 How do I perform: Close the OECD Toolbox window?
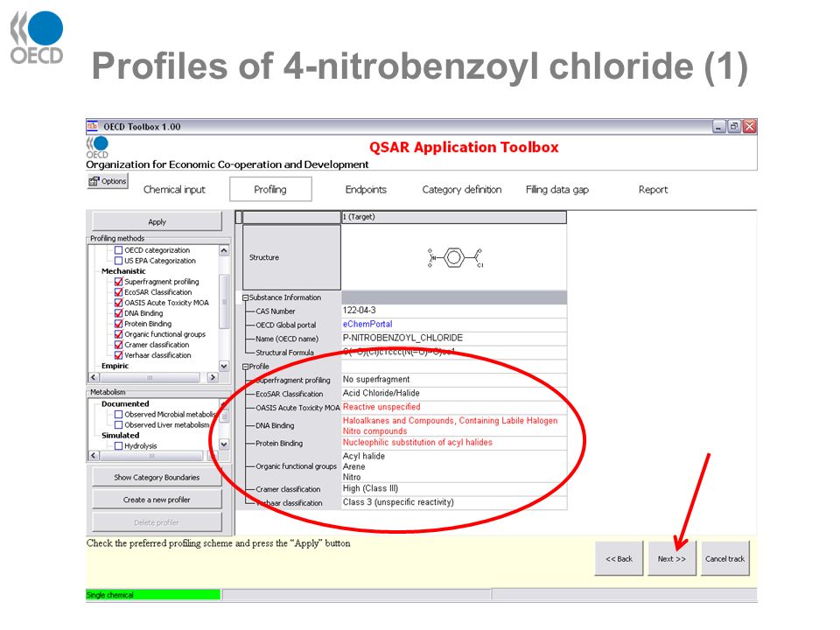tap(749, 126)
